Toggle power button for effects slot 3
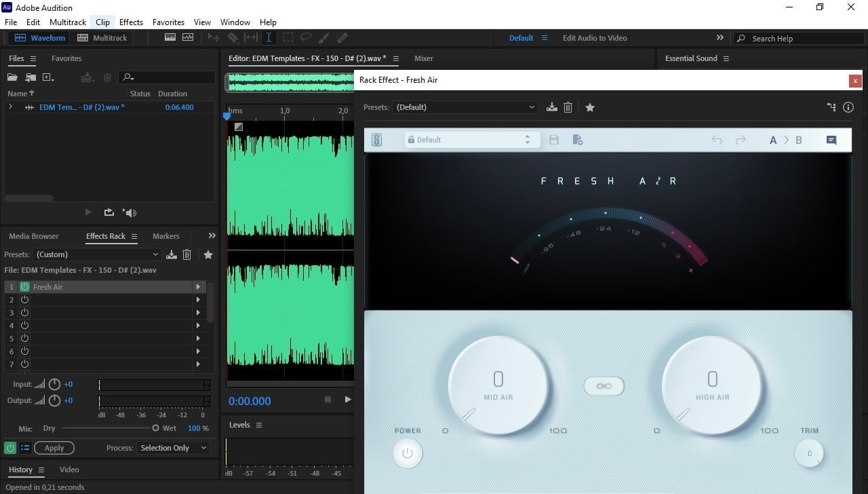Image resolution: width=868 pixels, height=494 pixels. tap(25, 313)
